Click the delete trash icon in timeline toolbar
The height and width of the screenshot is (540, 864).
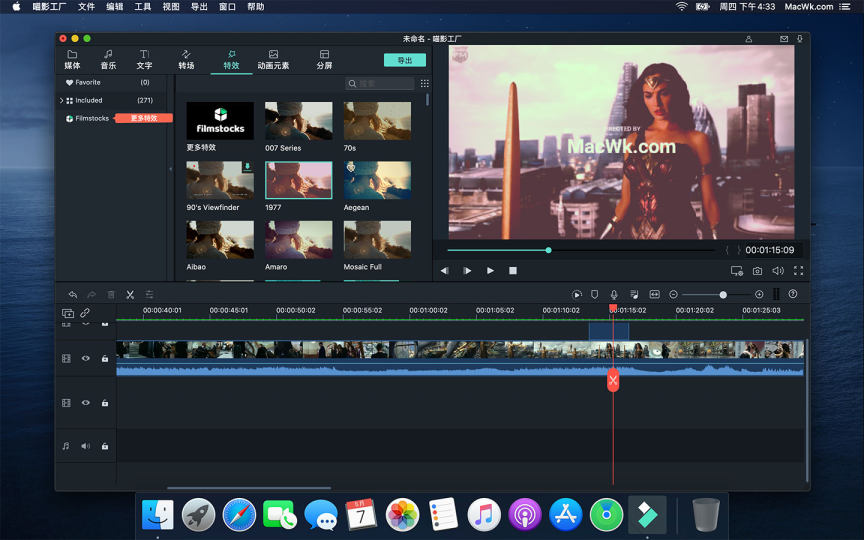[x=111, y=295]
